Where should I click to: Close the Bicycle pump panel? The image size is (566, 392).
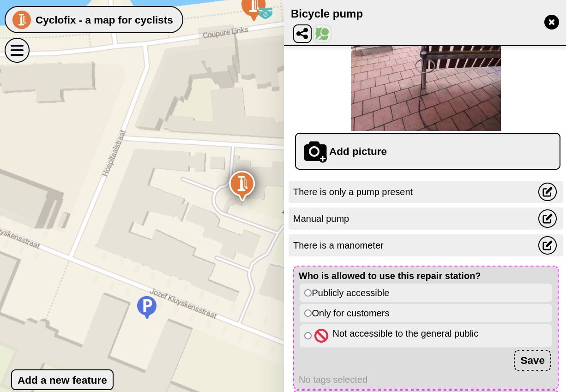point(551,22)
